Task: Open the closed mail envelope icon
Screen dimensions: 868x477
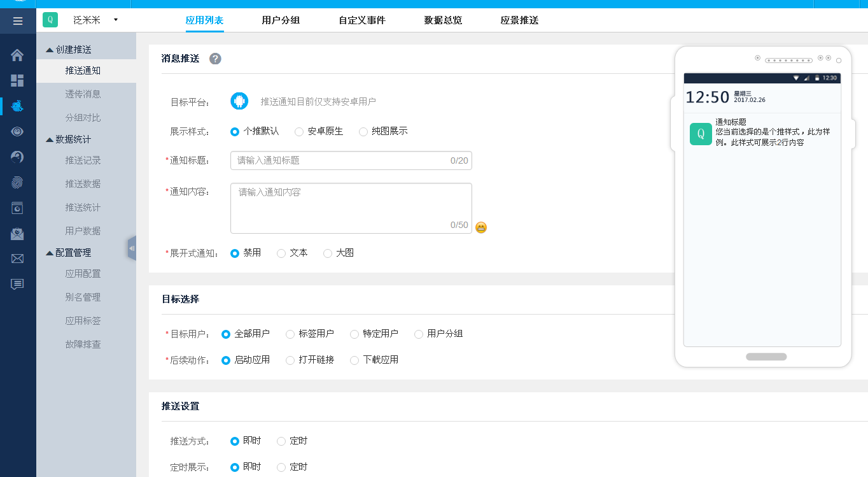Action: pyautogui.click(x=17, y=259)
